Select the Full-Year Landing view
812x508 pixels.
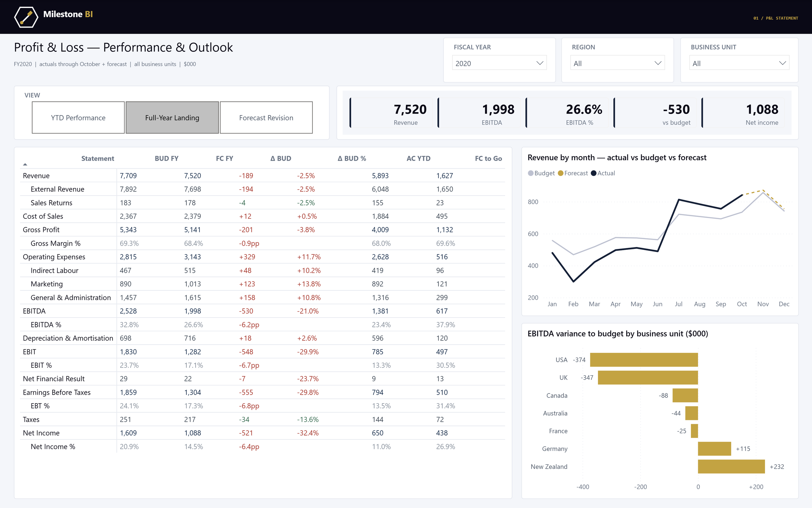pyautogui.click(x=172, y=117)
